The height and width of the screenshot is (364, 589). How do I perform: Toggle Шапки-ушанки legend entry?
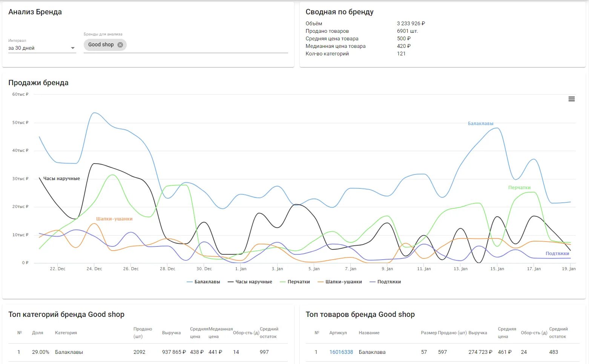(340, 282)
